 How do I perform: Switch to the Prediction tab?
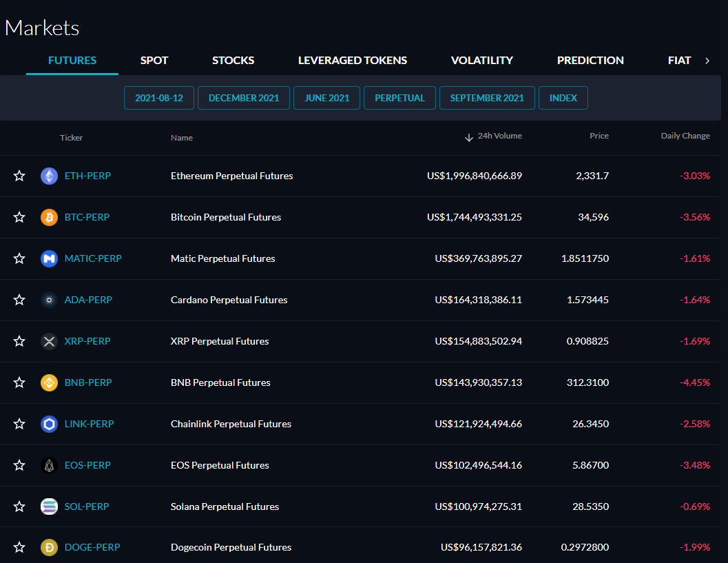tap(590, 61)
